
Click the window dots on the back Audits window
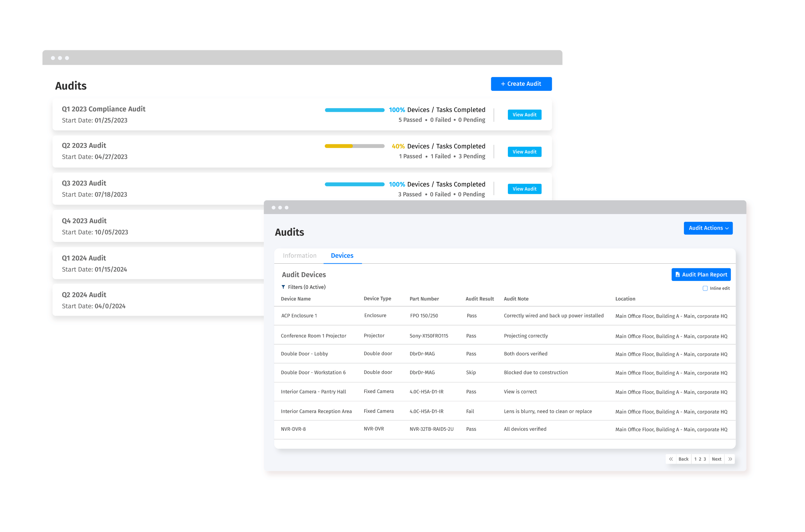pyautogui.click(x=60, y=58)
